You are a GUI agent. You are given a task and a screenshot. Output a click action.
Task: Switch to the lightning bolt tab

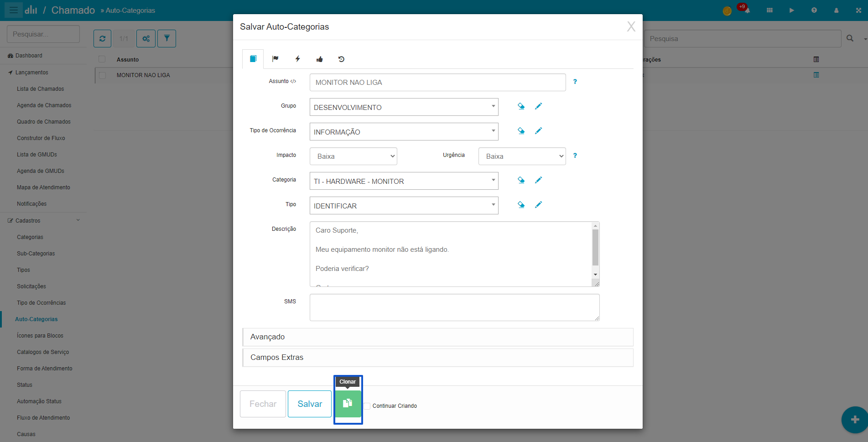tap(297, 59)
